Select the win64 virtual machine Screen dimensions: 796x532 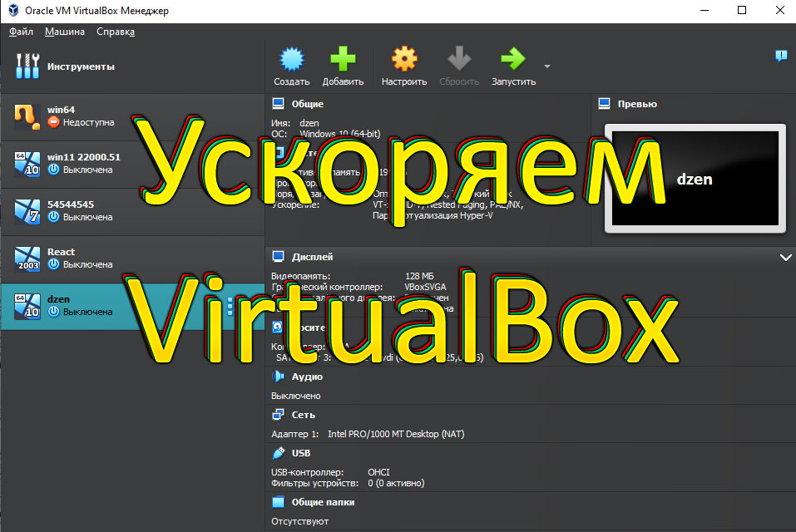click(x=132, y=116)
